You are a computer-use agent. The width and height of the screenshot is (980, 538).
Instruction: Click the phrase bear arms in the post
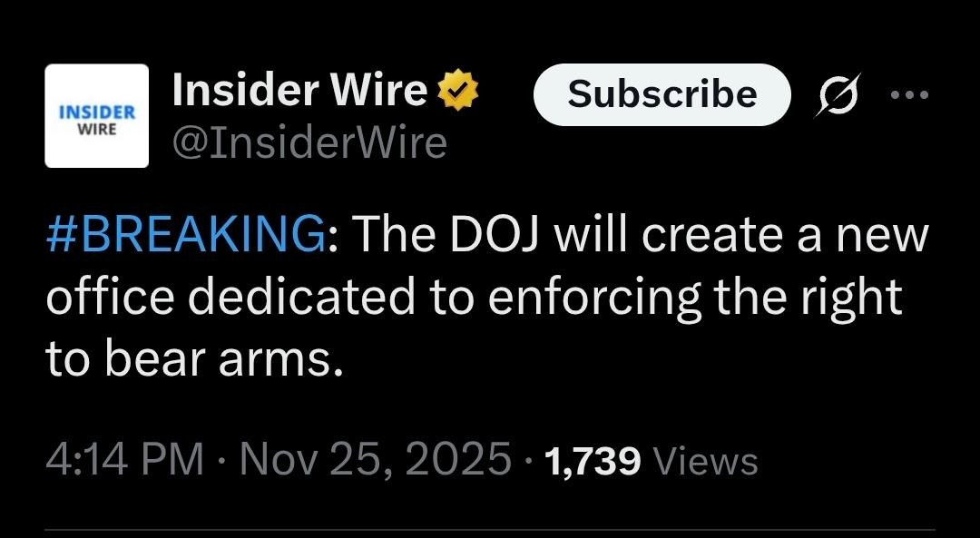pyautogui.click(x=224, y=359)
